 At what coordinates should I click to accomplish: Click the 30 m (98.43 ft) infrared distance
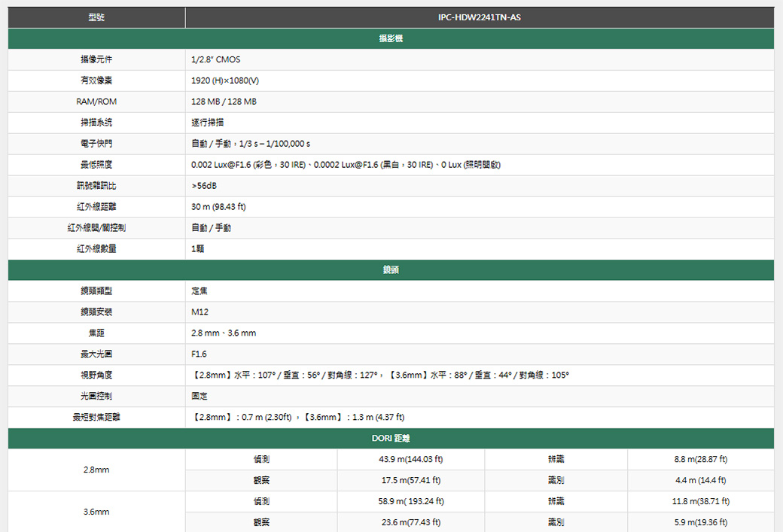(218, 207)
